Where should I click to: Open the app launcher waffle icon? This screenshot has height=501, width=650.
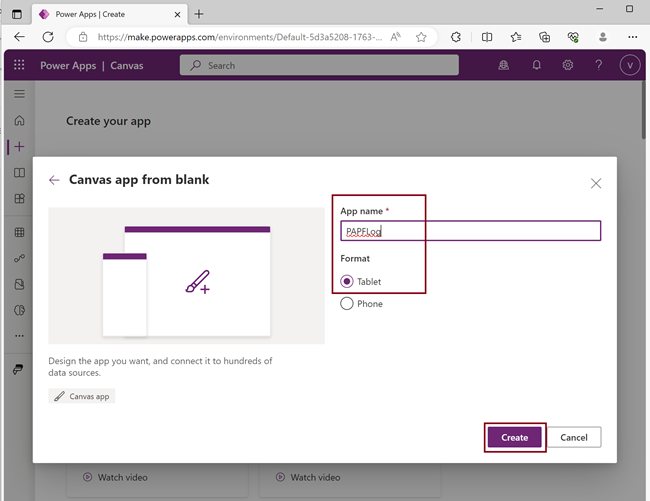(19, 65)
